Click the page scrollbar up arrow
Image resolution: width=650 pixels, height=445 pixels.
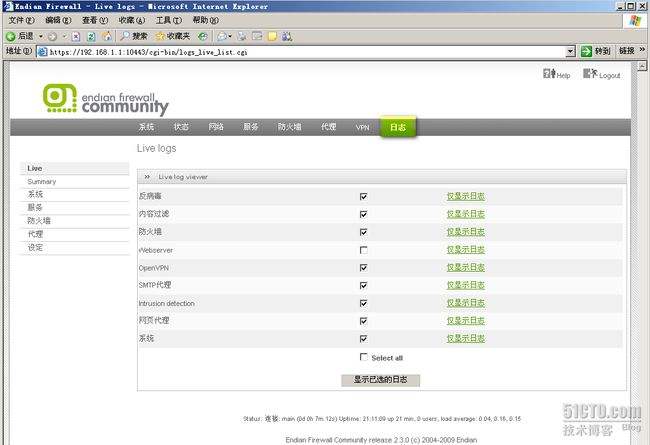coord(642,66)
